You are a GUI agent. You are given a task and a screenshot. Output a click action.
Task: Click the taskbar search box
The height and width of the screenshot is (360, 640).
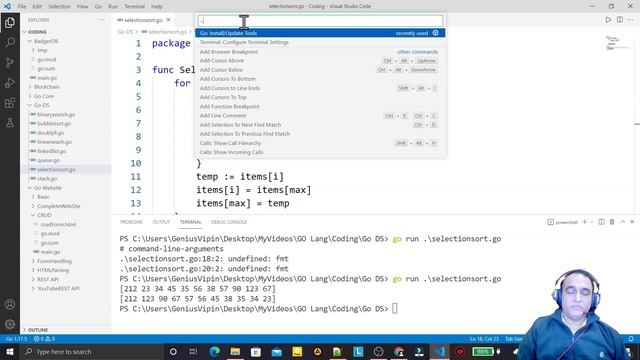(91, 351)
